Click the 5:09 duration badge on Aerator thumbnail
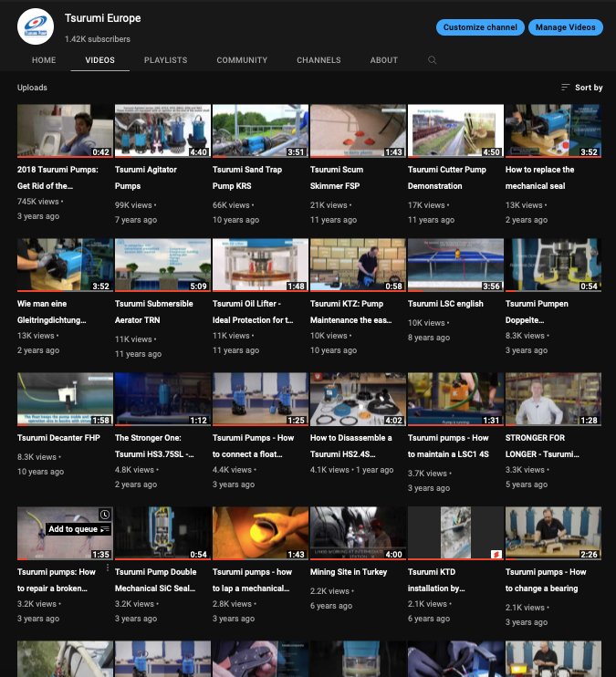The width and height of the screenshot is (616, 677). pos(198,286)
